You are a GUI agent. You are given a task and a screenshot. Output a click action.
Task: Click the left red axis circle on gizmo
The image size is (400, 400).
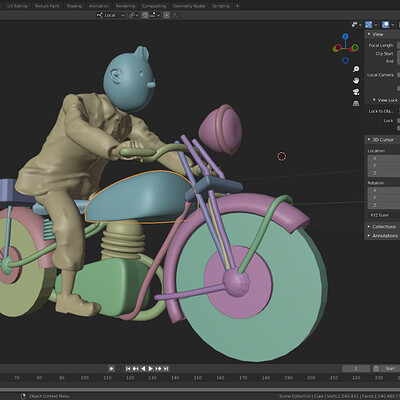tap(338, 48)
